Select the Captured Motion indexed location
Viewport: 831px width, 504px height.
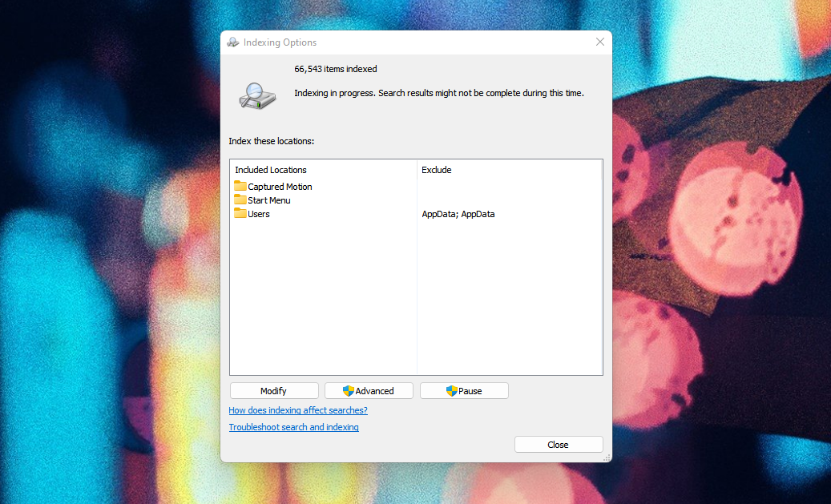click(x=280, y=186)
